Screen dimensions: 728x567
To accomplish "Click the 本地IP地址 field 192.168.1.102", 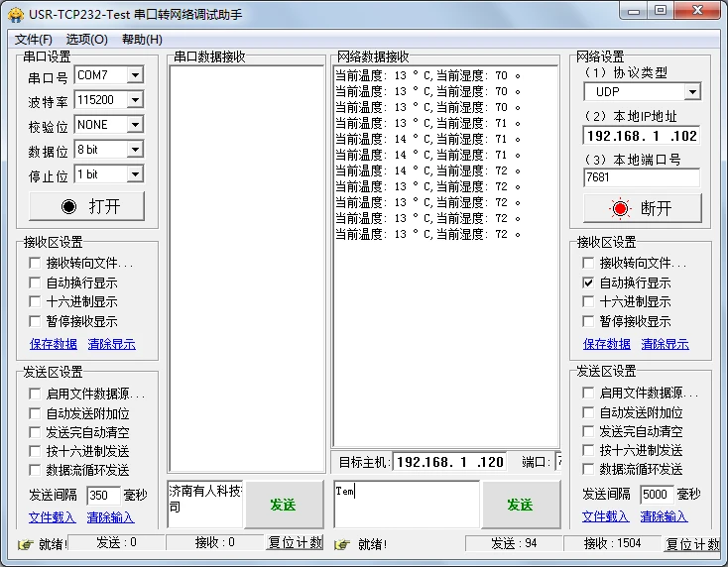I will pos(642,136).
